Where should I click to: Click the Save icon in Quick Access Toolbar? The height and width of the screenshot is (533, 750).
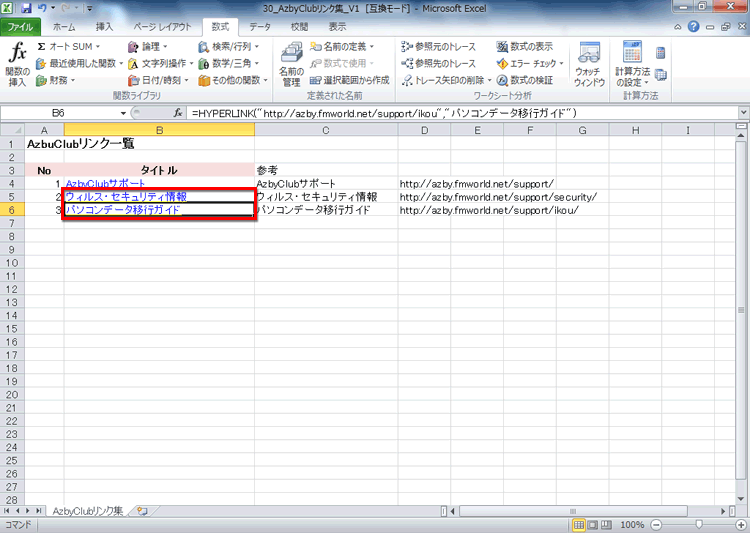[x=26, y=8]
